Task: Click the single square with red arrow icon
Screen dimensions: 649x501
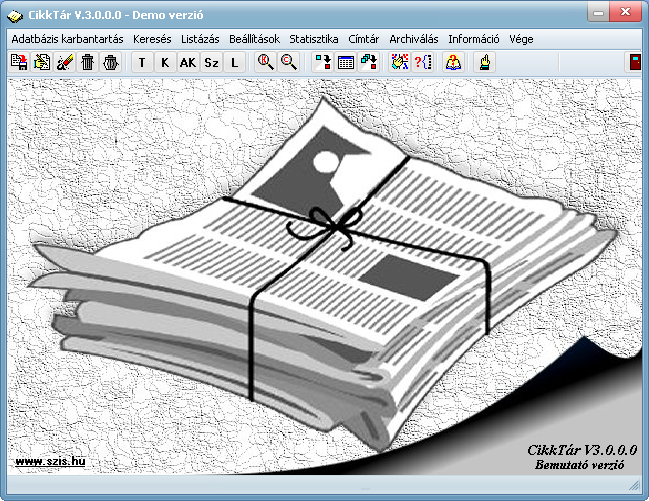Action: tap(322, 63)
